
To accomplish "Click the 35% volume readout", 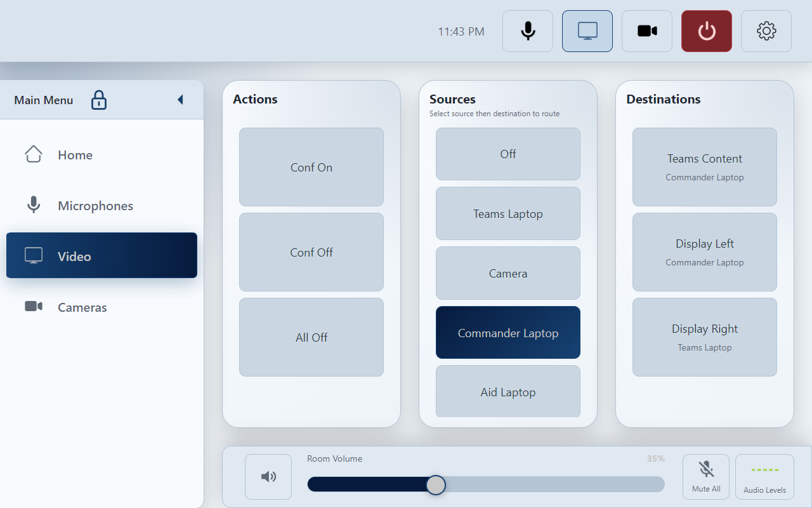I will click(x=656, y=458).
